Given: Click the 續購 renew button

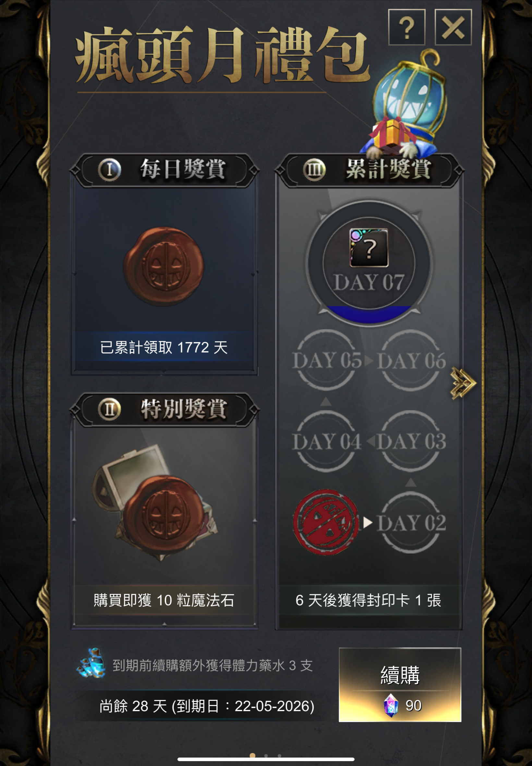Looking at the screenshot, I should tap(400, 685).
